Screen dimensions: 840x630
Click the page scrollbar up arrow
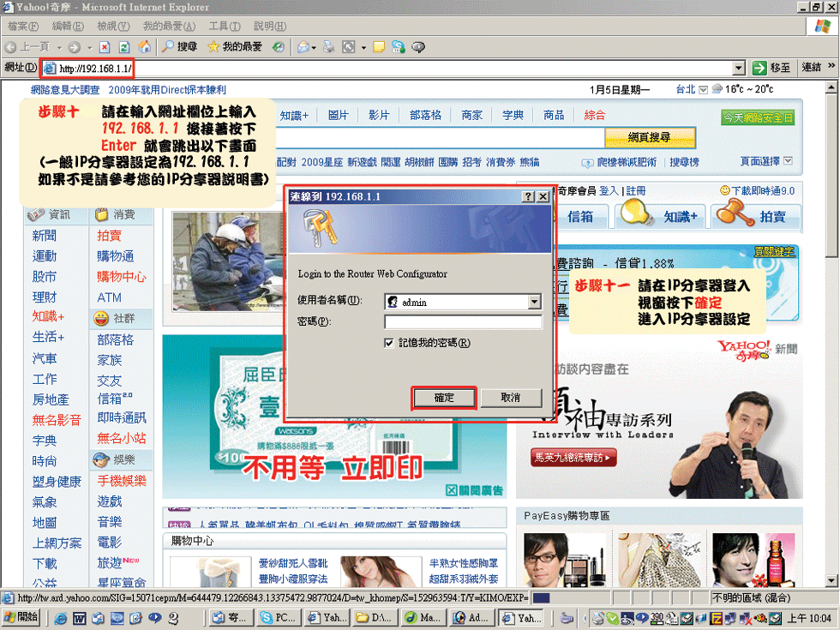(831, 87)
